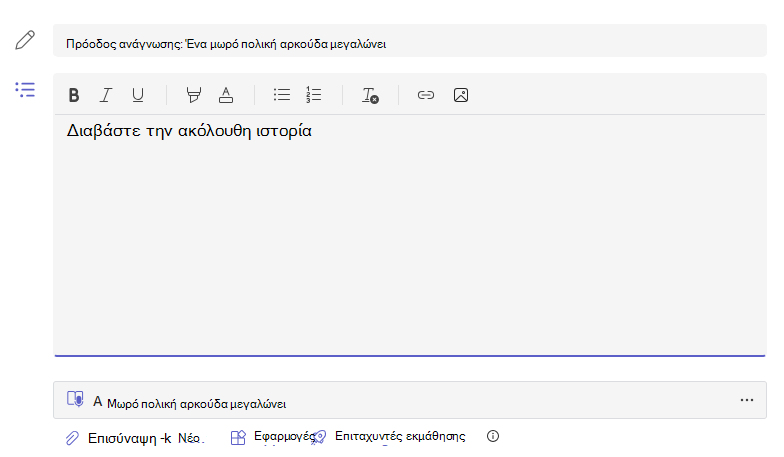Click the pencil title icon
This screenshot has height=457, width=784.
[25, 40]
